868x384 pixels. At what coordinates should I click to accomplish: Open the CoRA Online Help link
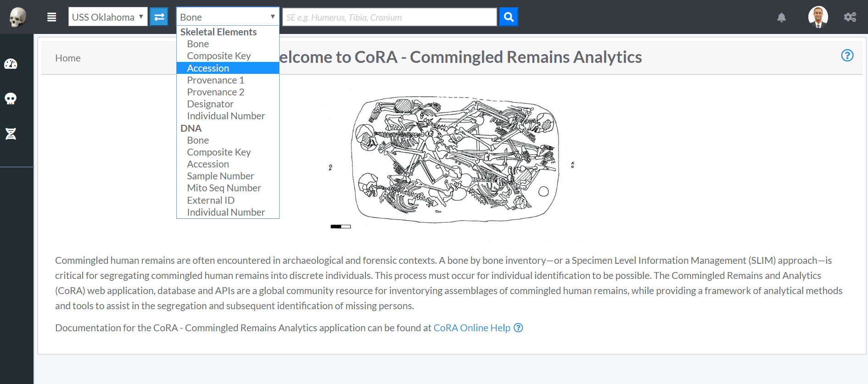click(x=472, y=328)
